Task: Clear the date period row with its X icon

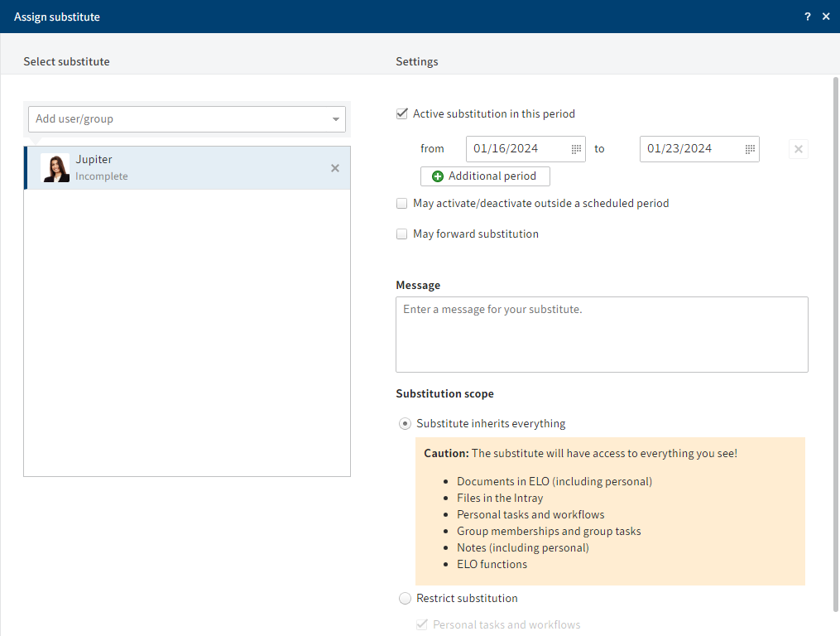Action: [x=798, y=149]
